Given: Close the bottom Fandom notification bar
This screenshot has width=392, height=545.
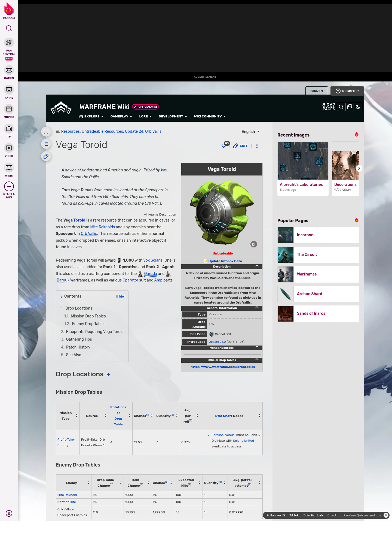Looking at the screenshot, I should (386, 515).
